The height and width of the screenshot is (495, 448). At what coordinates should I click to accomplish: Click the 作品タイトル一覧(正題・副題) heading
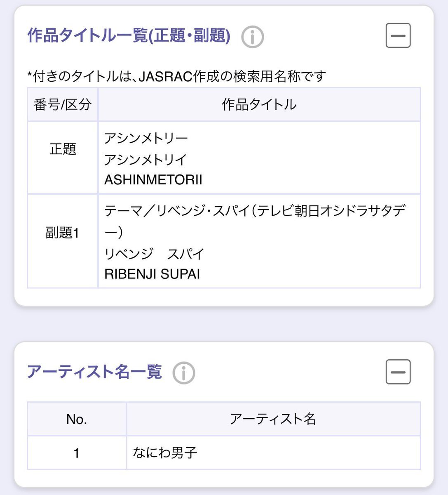pos(129,35)
